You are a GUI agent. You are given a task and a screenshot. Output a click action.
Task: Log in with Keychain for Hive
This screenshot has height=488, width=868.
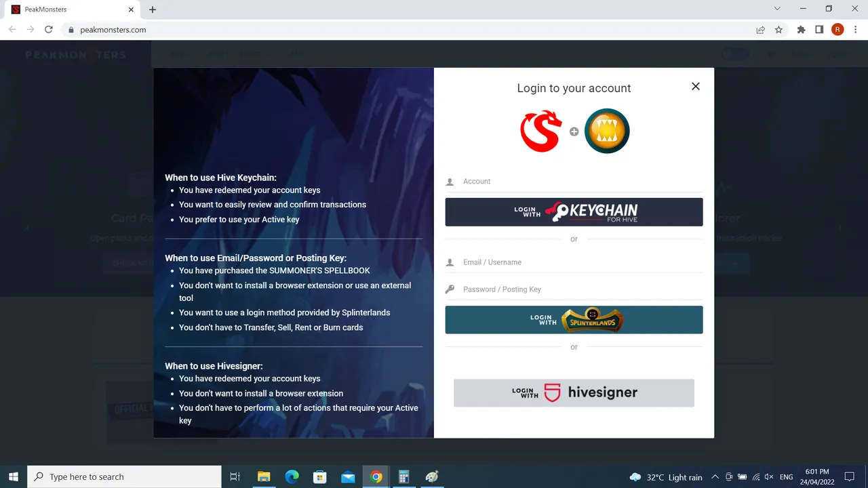(574, 212)
